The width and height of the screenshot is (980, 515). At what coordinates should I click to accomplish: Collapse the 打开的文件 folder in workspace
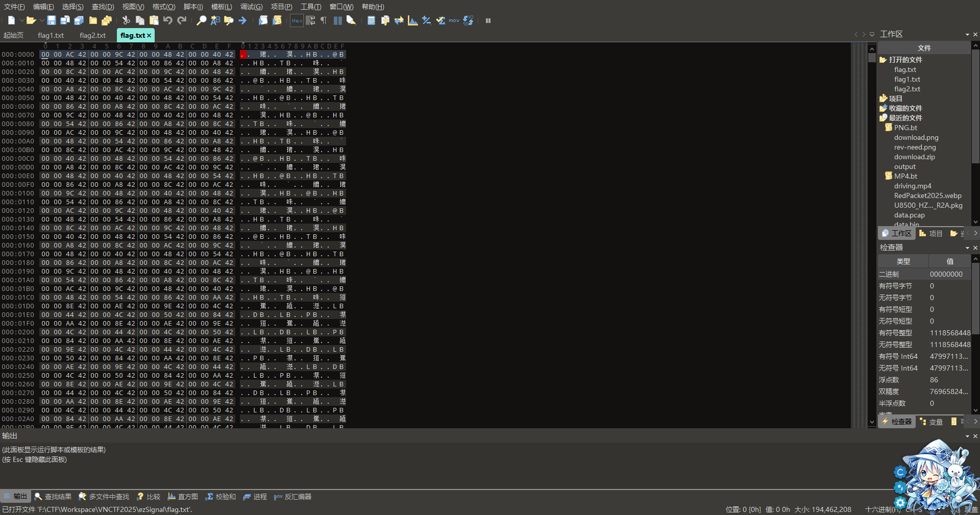(883, 60)
